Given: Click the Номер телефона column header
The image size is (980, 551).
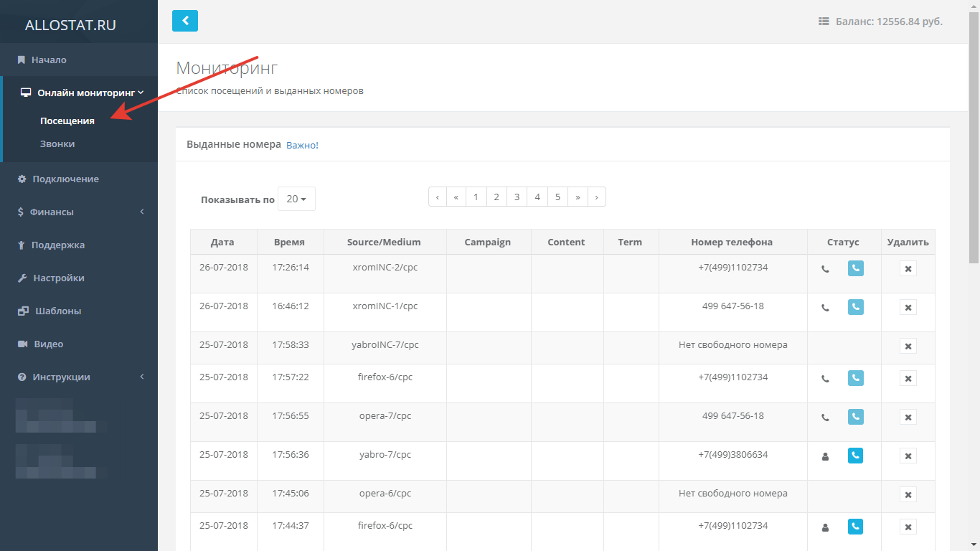Looking at the screenshot, I should point(732,242).
